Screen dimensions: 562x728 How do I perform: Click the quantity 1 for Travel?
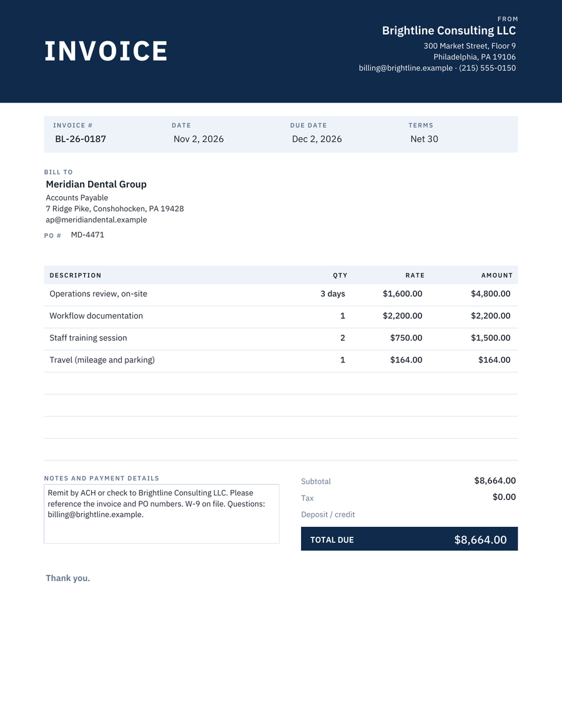click(342, 360)
